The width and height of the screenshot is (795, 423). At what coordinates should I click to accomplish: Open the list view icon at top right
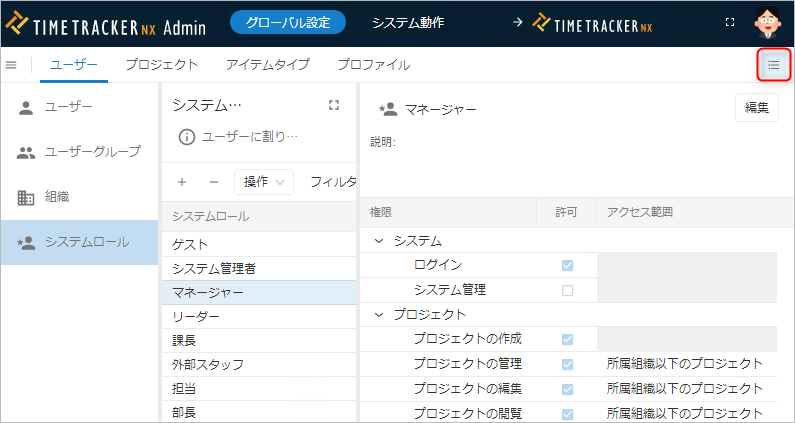pyautogui.click(x=773, y=65)
